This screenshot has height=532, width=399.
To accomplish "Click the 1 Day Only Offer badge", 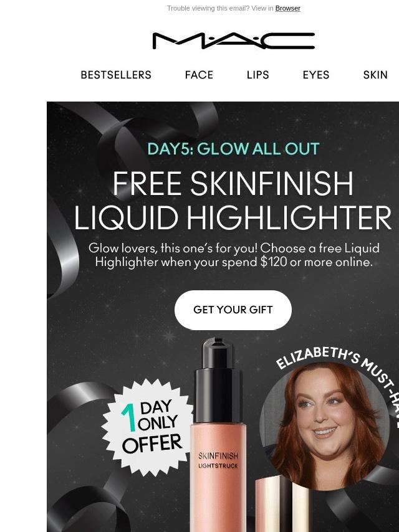I will pos(150,427).
